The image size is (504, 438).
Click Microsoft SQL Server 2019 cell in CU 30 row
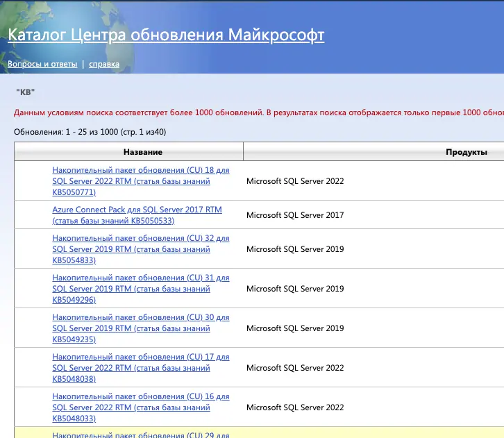point(295,328)
